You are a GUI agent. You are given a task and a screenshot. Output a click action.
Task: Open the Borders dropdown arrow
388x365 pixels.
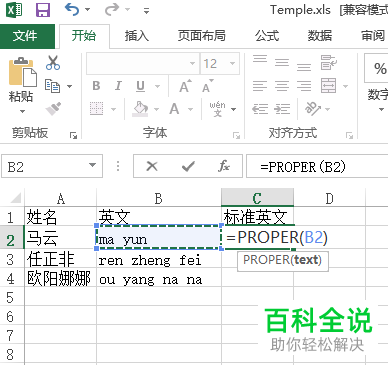pyautogui.click(x=113, y=109)
